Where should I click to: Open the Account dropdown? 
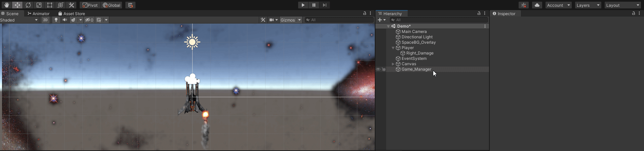(558, 5)
